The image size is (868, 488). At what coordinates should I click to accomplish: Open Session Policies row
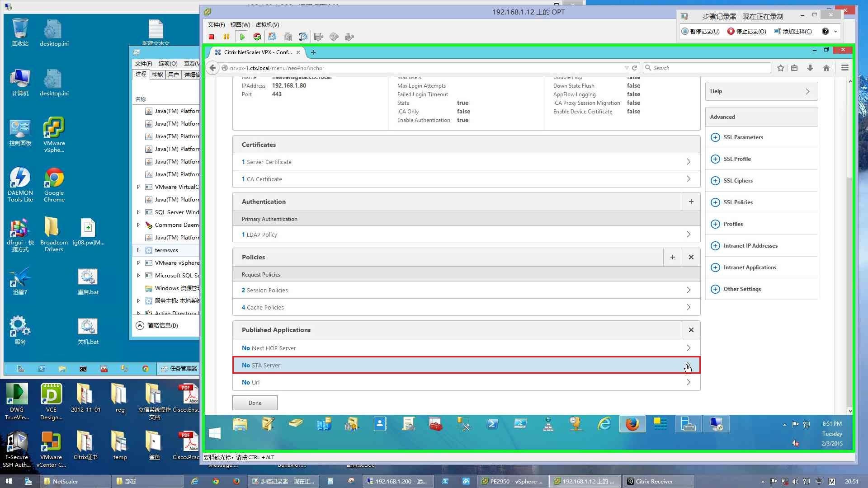tap(466, 290)
